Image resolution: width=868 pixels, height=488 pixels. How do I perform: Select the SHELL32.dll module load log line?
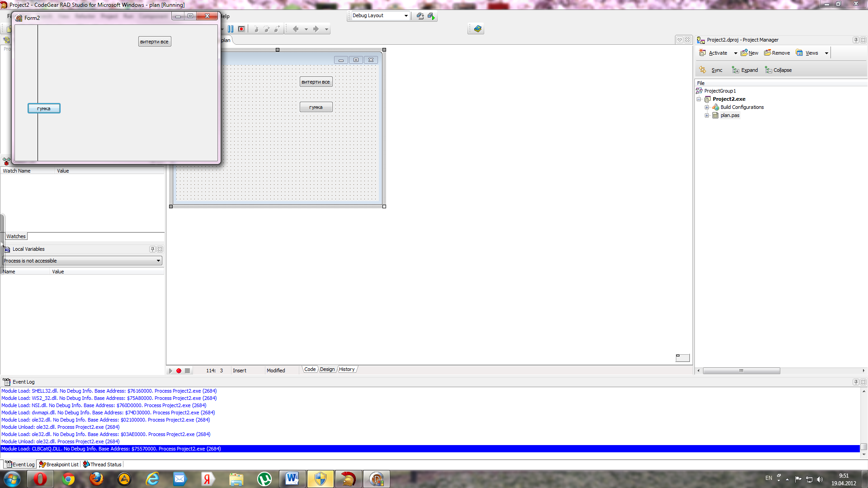click(x=430, y=391)
